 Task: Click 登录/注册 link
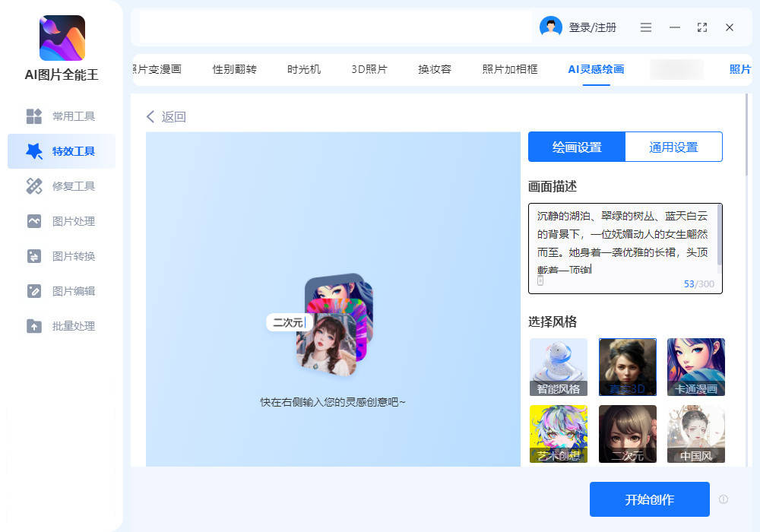(593, 27)
